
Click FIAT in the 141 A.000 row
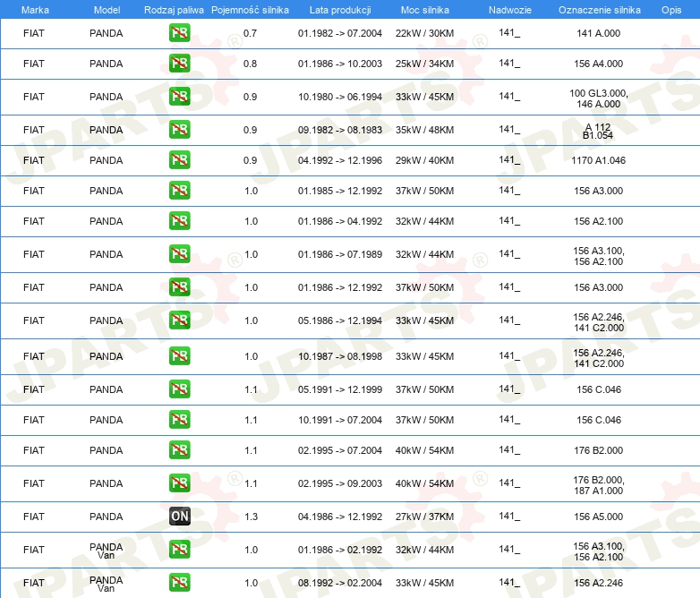point(33,33)
